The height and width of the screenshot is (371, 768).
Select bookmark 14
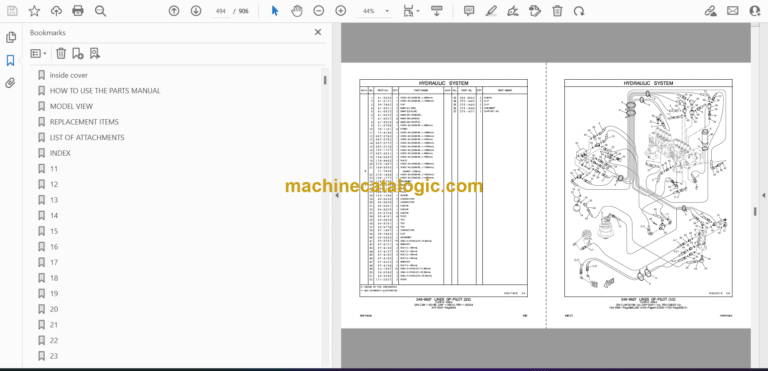coord(53,216)
